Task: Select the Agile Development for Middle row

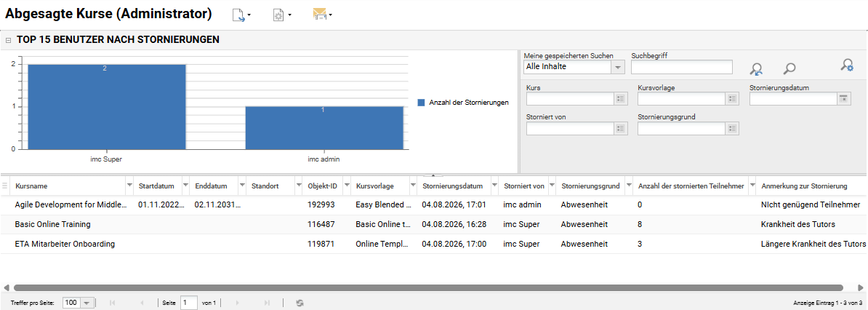Action: (x=434, y=204)
